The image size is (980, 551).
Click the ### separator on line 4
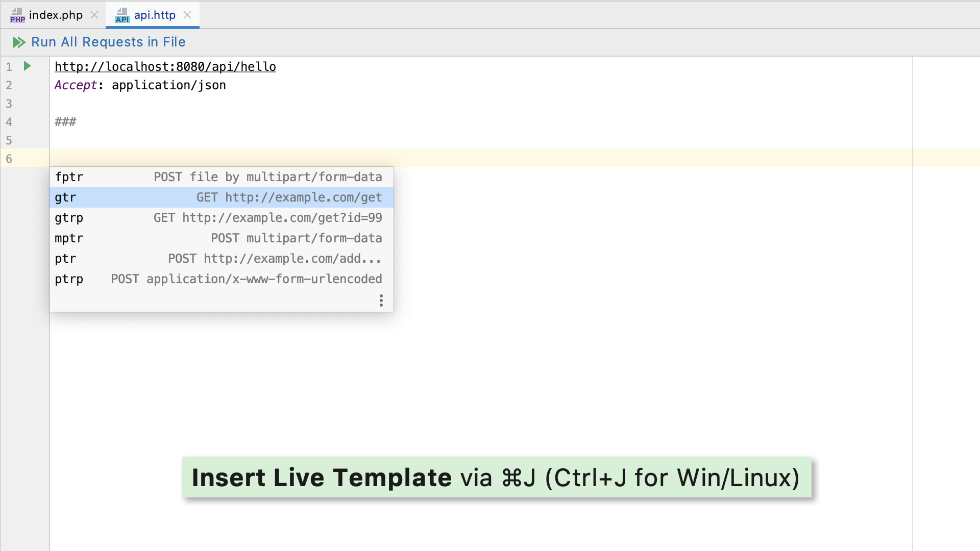65,121
